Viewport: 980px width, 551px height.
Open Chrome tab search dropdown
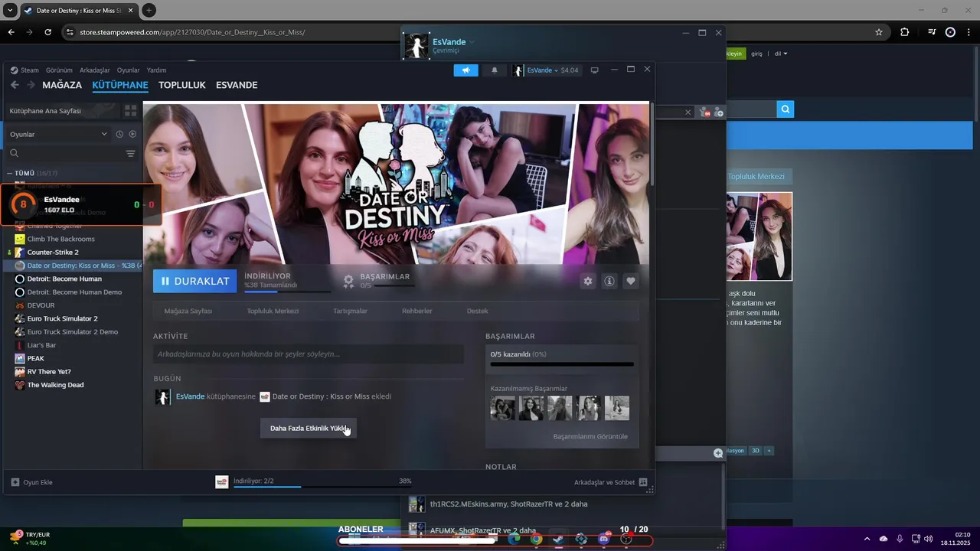point(10,10)
